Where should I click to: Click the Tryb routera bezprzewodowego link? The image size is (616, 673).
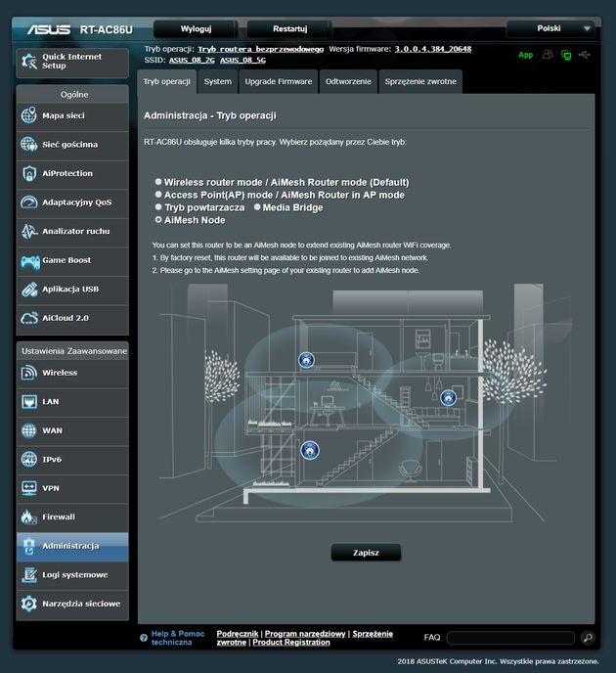[x=260, y=49]
